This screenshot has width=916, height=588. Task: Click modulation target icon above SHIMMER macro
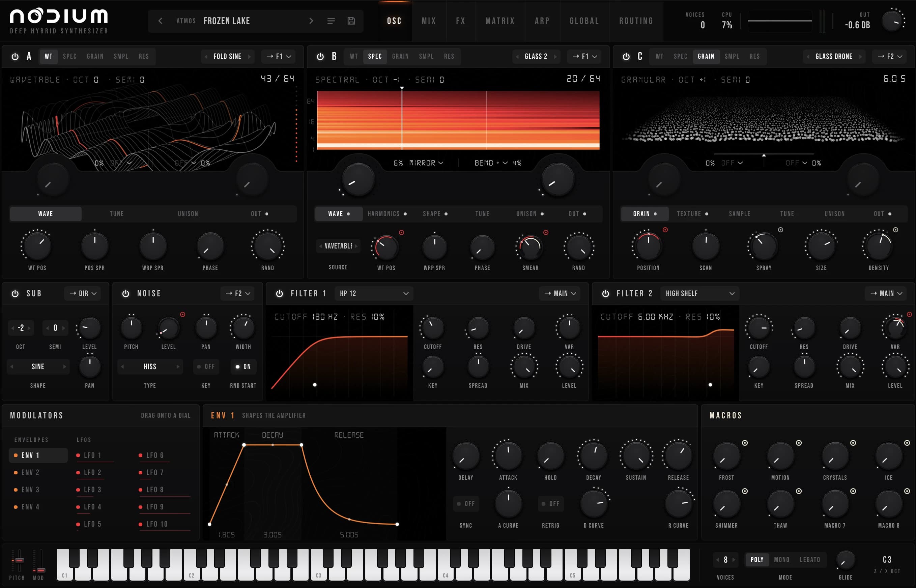tap(745, 491)
